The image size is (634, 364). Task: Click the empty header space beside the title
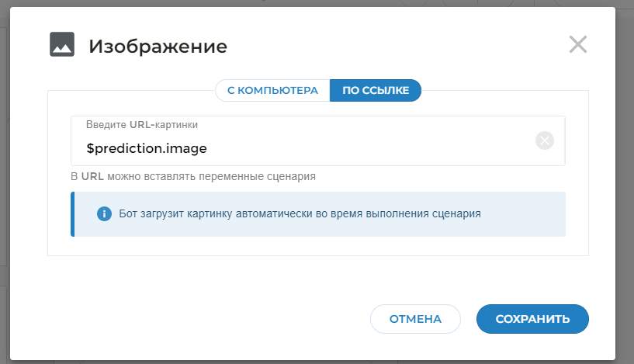point(388,47)
